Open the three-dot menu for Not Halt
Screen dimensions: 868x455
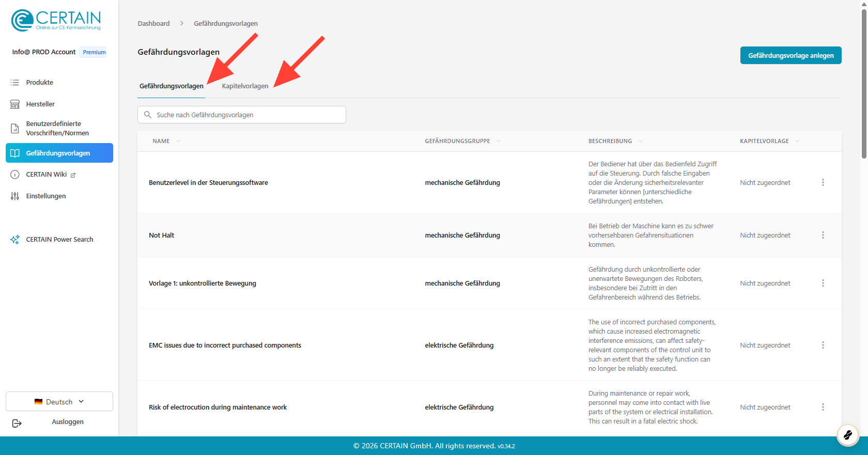tap(823, 235)
